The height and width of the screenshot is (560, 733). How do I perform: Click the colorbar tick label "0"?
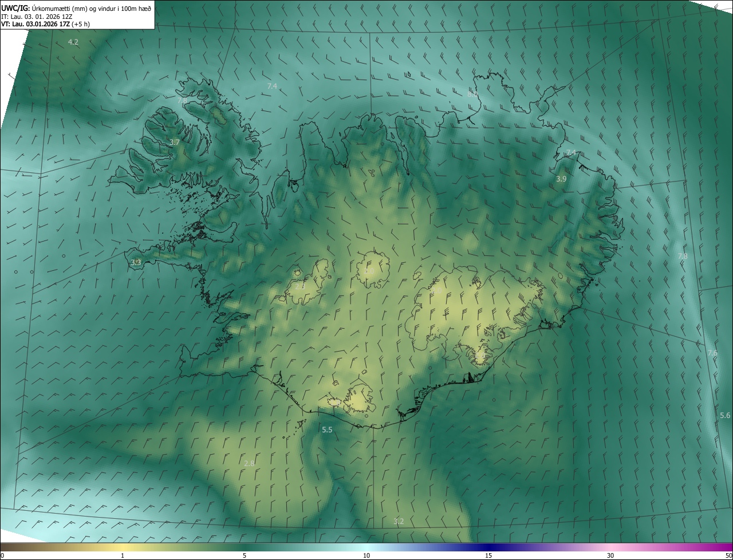coord(2,555)
